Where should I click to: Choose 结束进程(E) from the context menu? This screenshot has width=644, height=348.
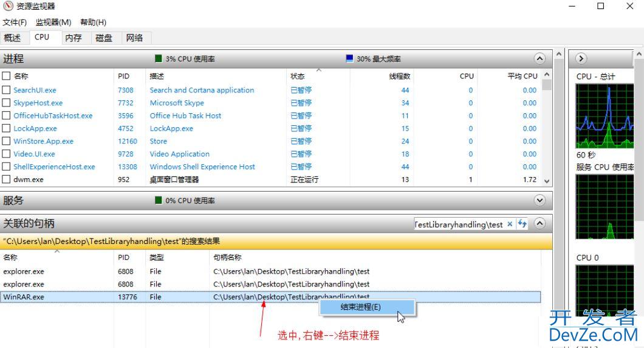(x=368, y=307)
